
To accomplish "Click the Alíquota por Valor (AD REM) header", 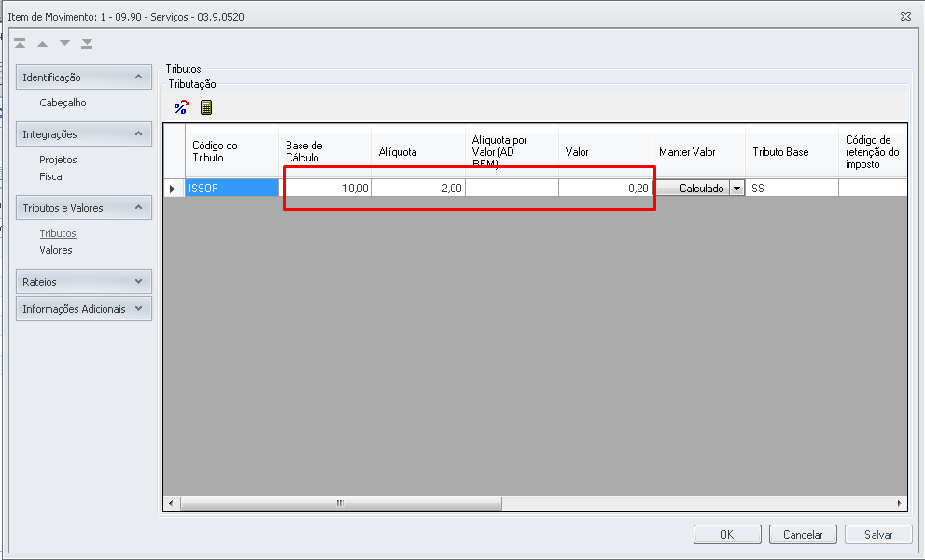I will click(x=512, y=151).
